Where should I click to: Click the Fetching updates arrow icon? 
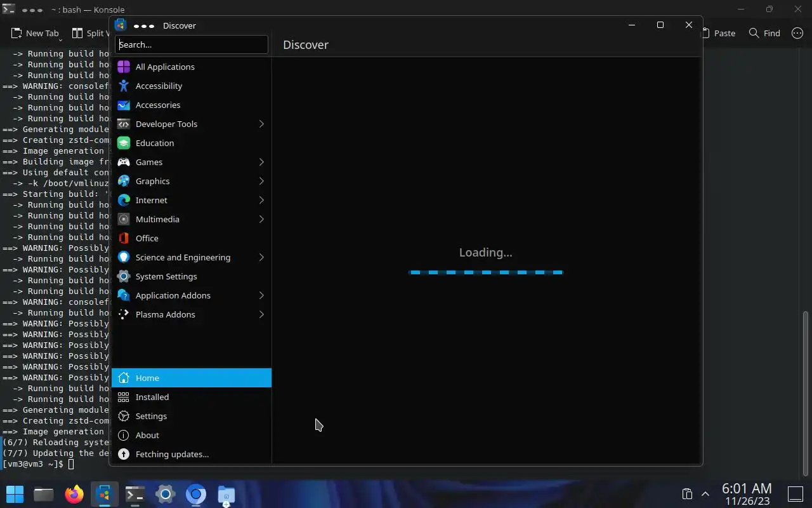point(124,454)
